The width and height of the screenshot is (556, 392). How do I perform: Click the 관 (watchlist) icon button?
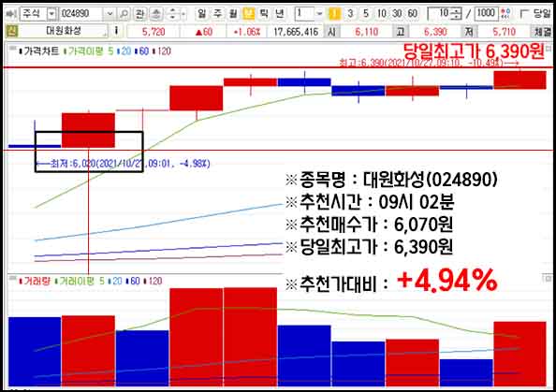(139, 14)
